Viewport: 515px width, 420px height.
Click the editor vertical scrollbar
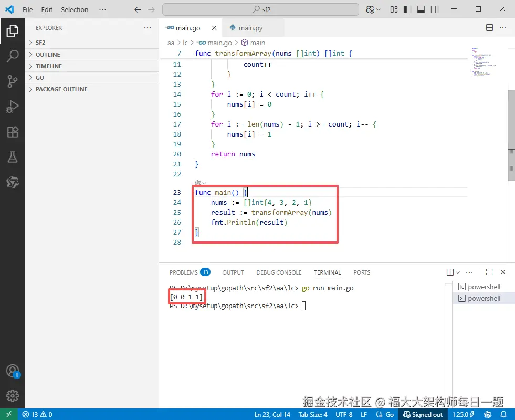click(x=511, y=135)
